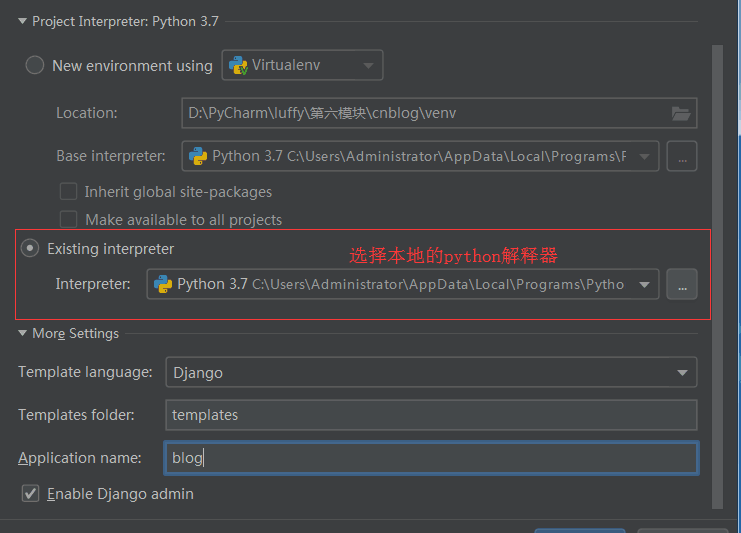Click Python icon in Existing Interpreter field
Image resolution: width=741 pixels, height=533 pixels.
click(x=163, y=284)
